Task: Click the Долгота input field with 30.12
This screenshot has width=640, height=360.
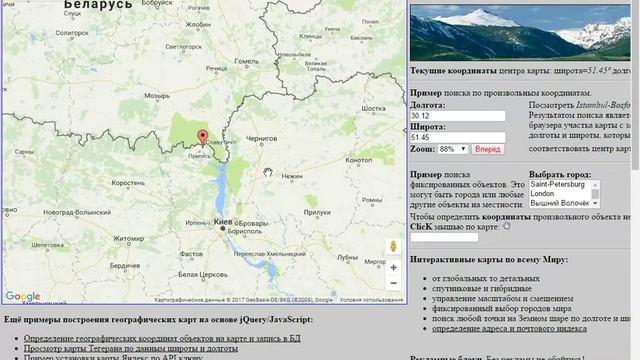Action: coord(458,116)
